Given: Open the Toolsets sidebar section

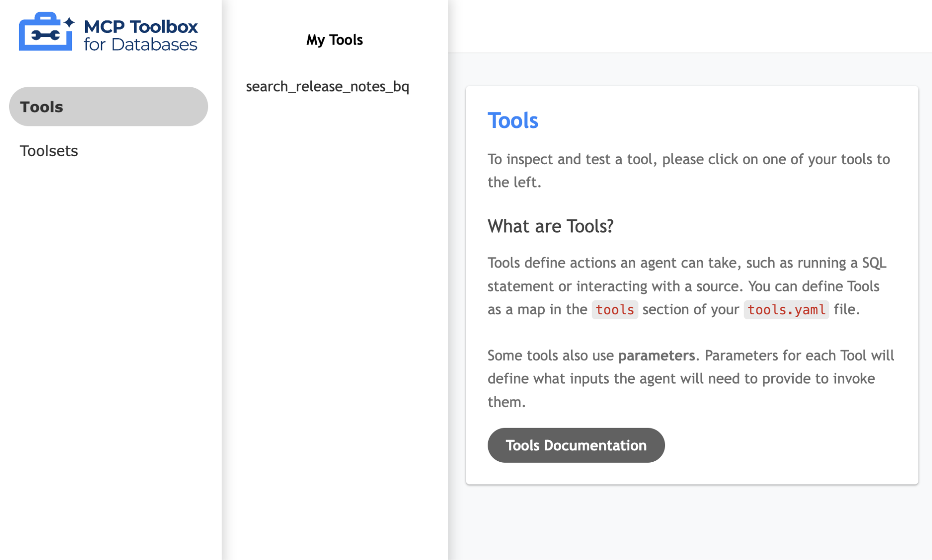Looking at the screenshot, I should point(49,151).
